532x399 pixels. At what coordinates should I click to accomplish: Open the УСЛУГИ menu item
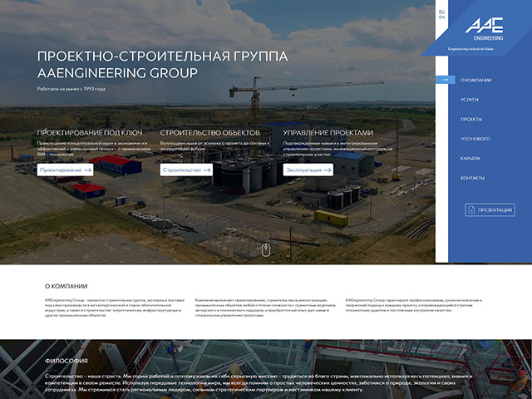[x=469, y=100]
